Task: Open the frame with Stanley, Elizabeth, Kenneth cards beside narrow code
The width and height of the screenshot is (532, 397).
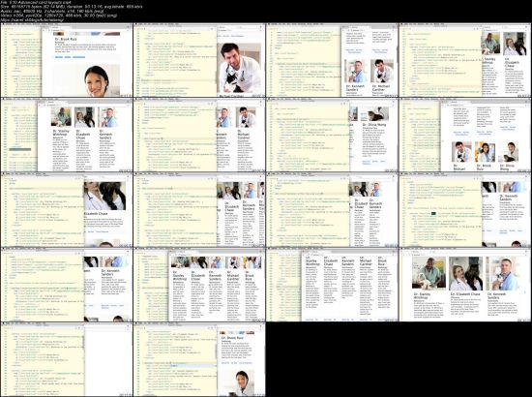Action: tap(66, 135)
